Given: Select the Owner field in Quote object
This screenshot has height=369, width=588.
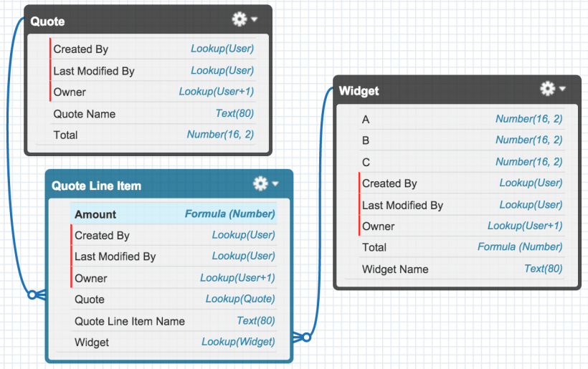Looking at the screenshot, I should point(70,92).
